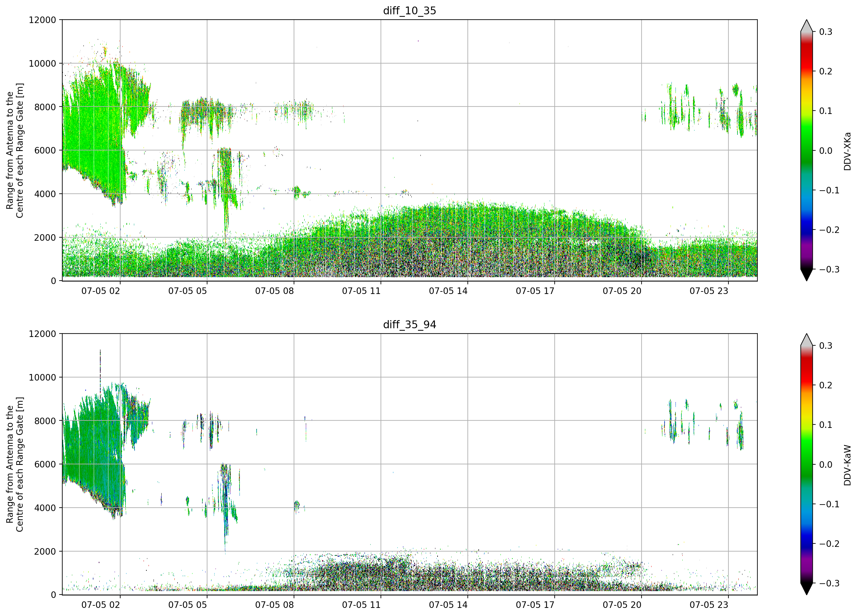Click the 07-05 08 x-tick under diff_35_94
The image size is (858, 616).
(274, 605)
